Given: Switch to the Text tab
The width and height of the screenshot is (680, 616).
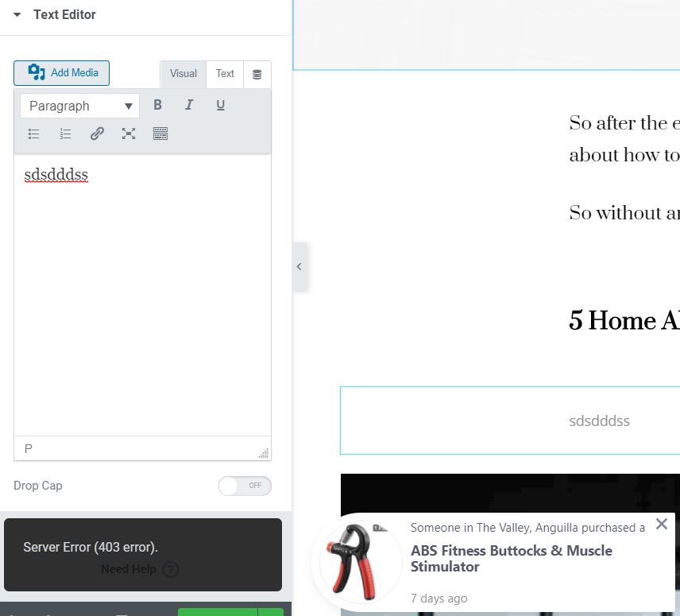Looking at the screenshot, I should coord(225,74).
